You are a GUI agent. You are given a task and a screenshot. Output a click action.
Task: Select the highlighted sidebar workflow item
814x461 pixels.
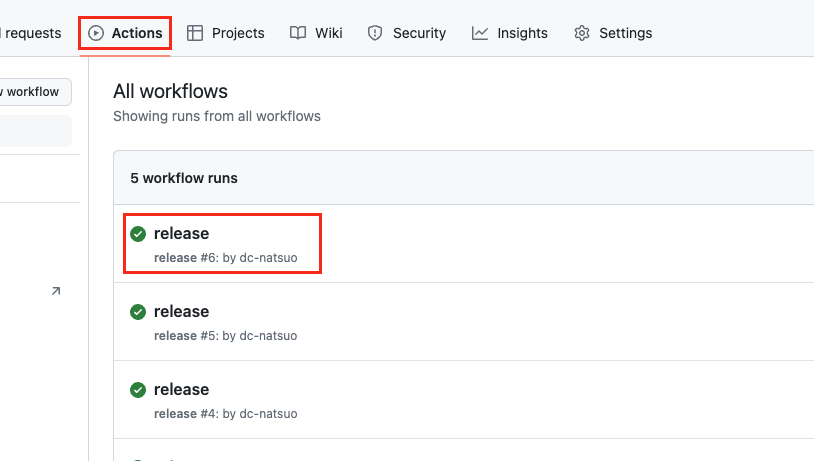35,131
